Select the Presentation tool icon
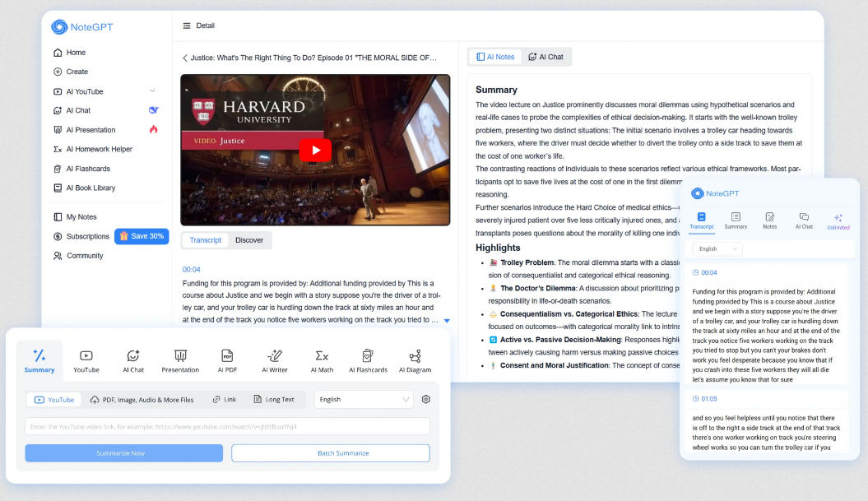 click(x=180, y=361)
